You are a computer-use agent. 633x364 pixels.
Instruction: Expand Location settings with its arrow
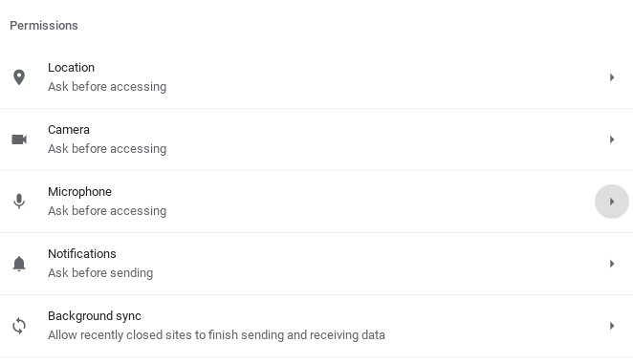coord(612,77)
